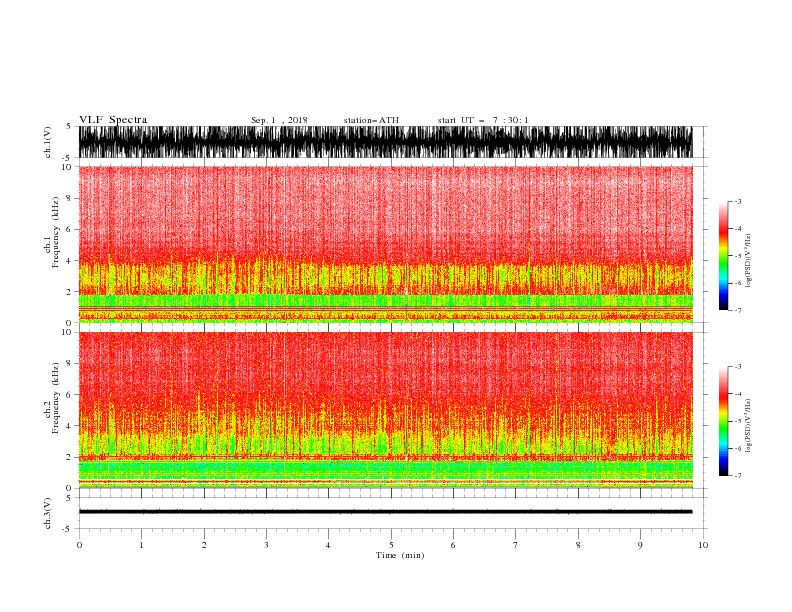Click the "Time (min)" axis title
Viewport: 792px width, 612px height.
pos(400,555)
